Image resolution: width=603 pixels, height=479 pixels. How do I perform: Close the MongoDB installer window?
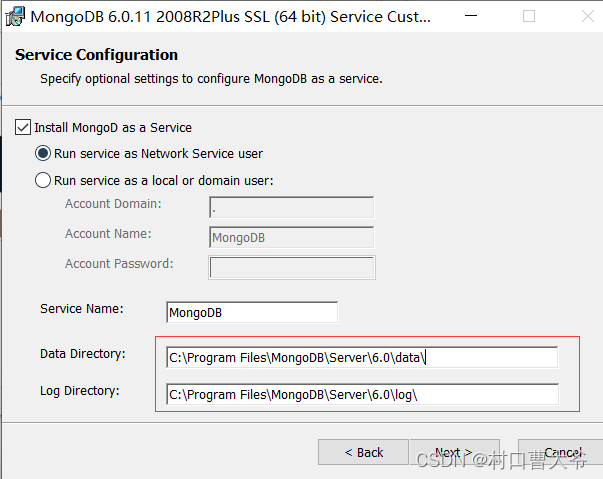pyautogui.click(x=588, y=16)
